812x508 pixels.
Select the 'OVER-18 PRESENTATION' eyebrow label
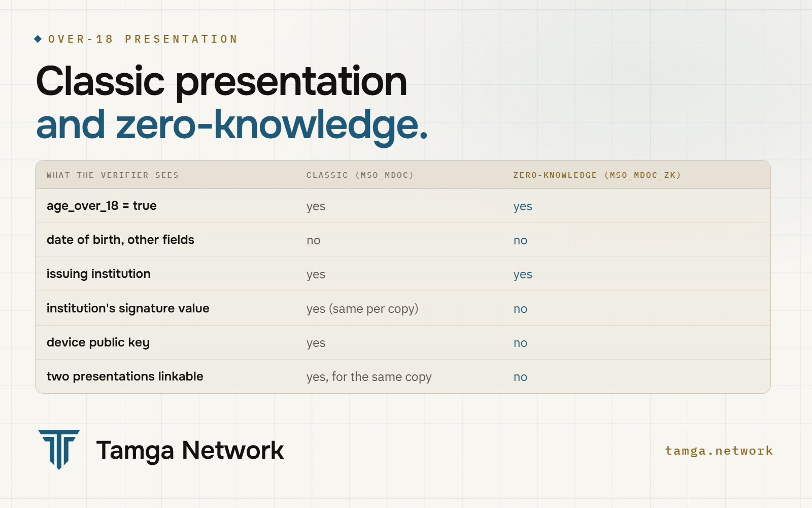(143, 39)
